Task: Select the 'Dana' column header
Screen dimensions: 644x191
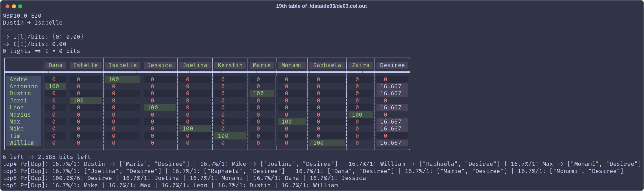Action: coord(56,65)
